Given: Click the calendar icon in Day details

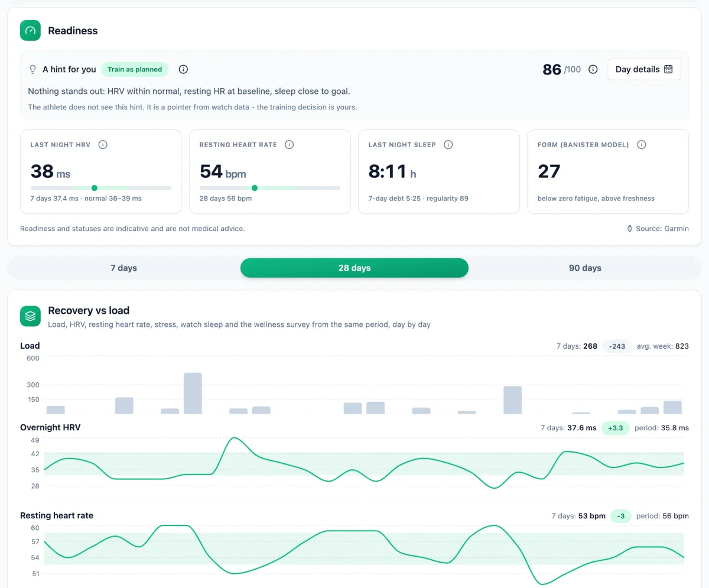Looking at the screenshot, I should click(668, 69).
